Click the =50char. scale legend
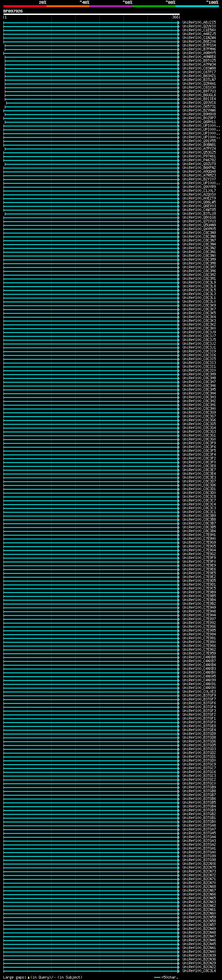The image size is (222, 980). coord(166,977)
